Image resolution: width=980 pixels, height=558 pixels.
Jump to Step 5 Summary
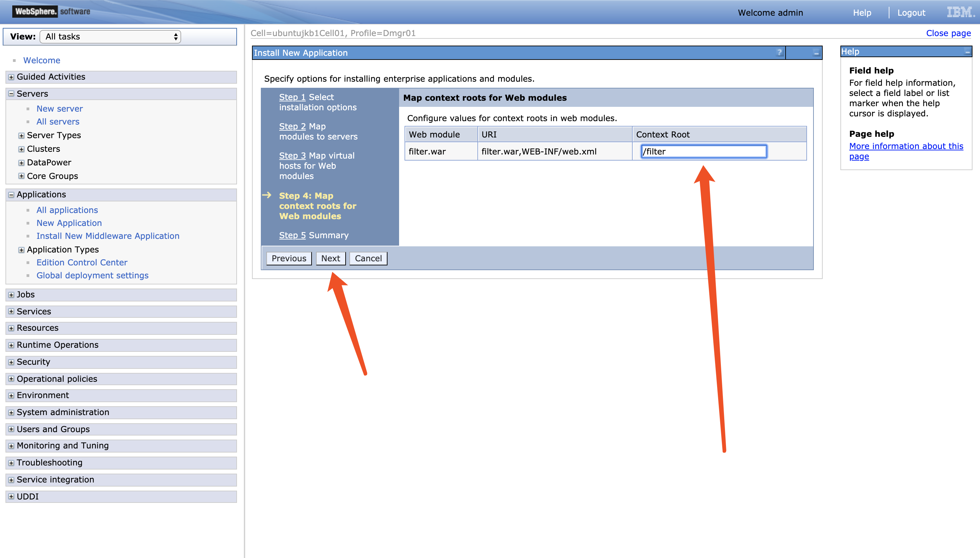pyautogui.click(x=292, y=235)
